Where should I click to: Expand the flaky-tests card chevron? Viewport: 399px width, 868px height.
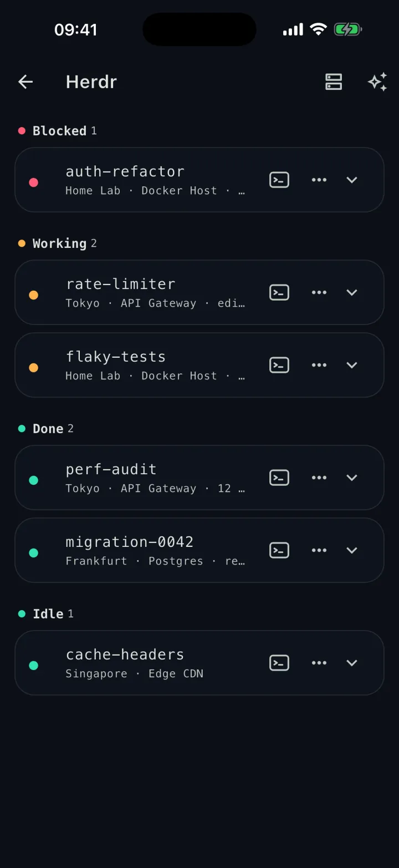[352, 365]
